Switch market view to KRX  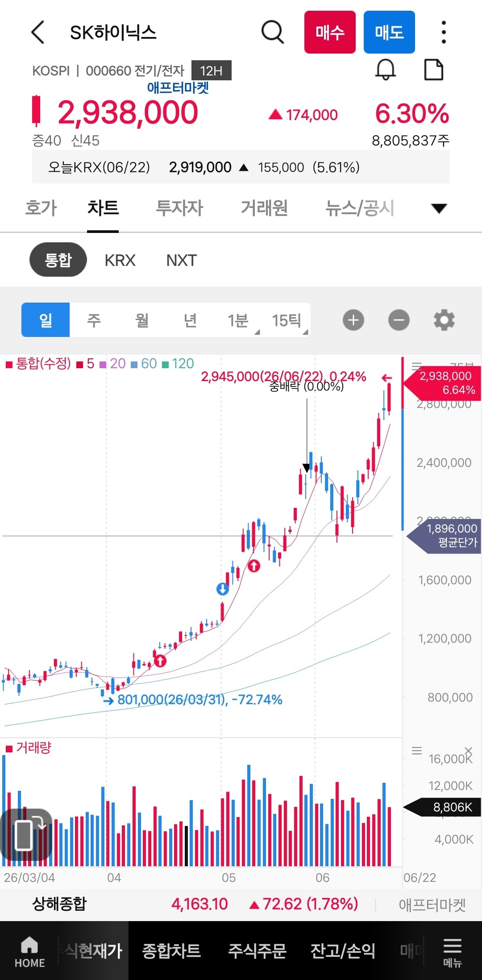[120, 260]
